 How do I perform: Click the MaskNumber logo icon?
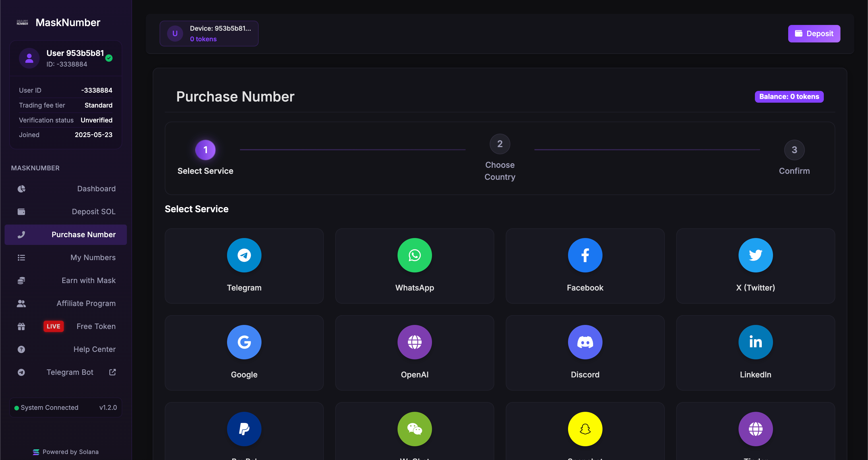(x=22, y=23)
